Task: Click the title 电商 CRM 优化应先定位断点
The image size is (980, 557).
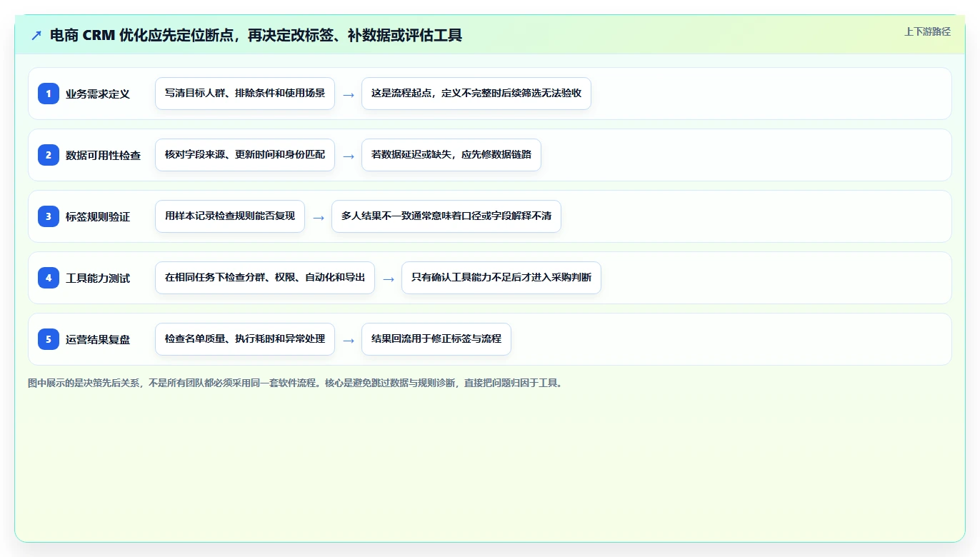Action: point(256,35)
